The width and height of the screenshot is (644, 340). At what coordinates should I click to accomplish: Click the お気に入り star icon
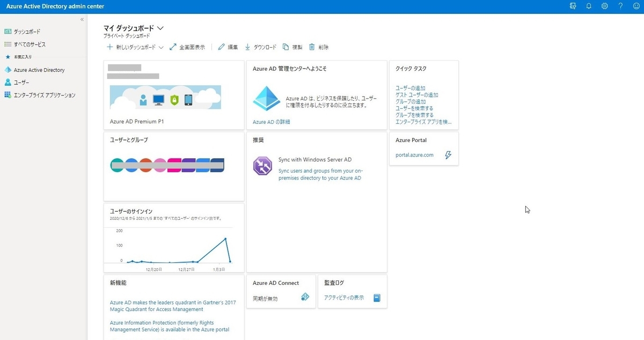[8, 56]
